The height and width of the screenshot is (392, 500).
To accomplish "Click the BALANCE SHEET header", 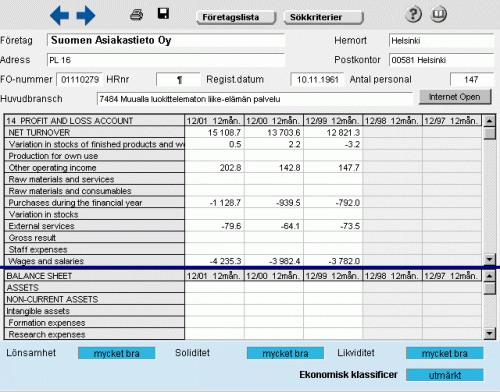I will pos(94,276).
